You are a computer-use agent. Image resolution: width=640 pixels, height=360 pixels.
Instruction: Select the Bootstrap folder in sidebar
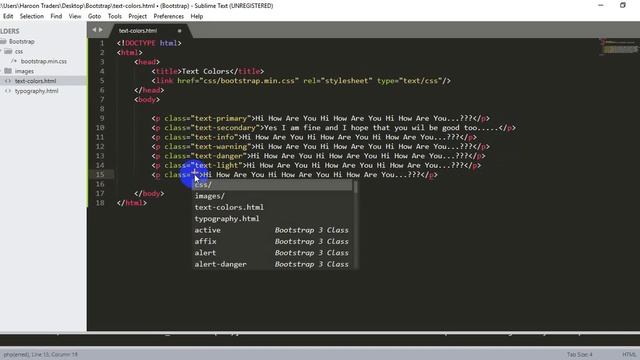coord(22,41)
